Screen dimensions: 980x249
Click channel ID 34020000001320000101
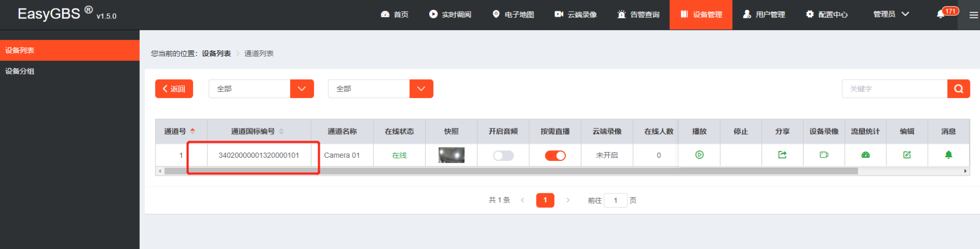[x=259, y=155]
